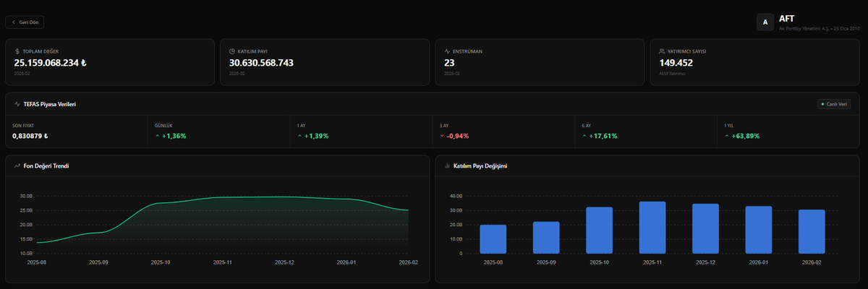Go back with the Geri Dön button
The width and height of the screenshot is (868, 289).
pyautogui.click(x=25, y=22)
